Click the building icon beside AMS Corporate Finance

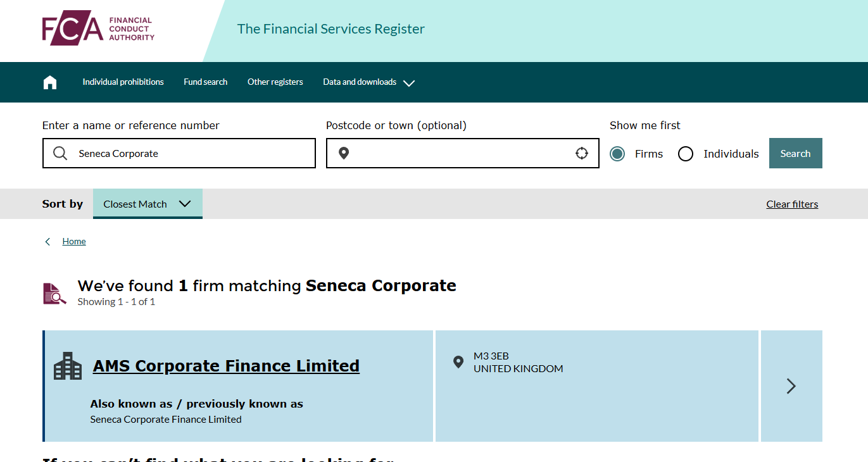pyautogui.click(x=68, y=366)
